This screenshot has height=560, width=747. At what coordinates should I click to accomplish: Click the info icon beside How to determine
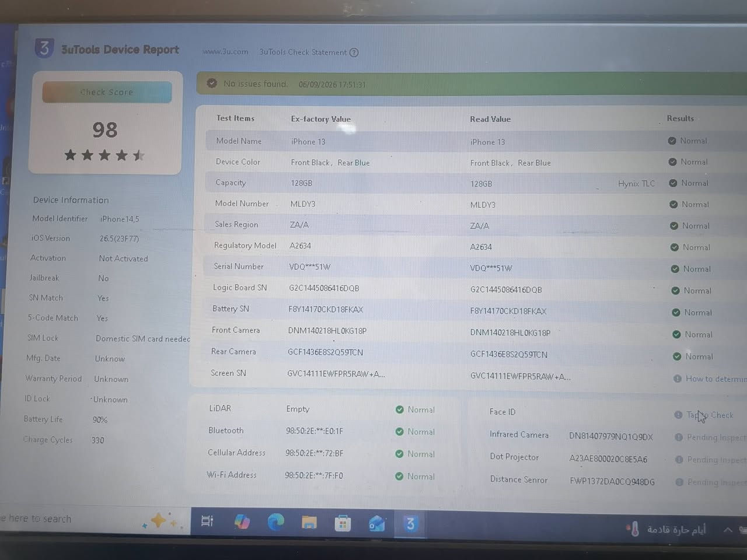point(678,379)
